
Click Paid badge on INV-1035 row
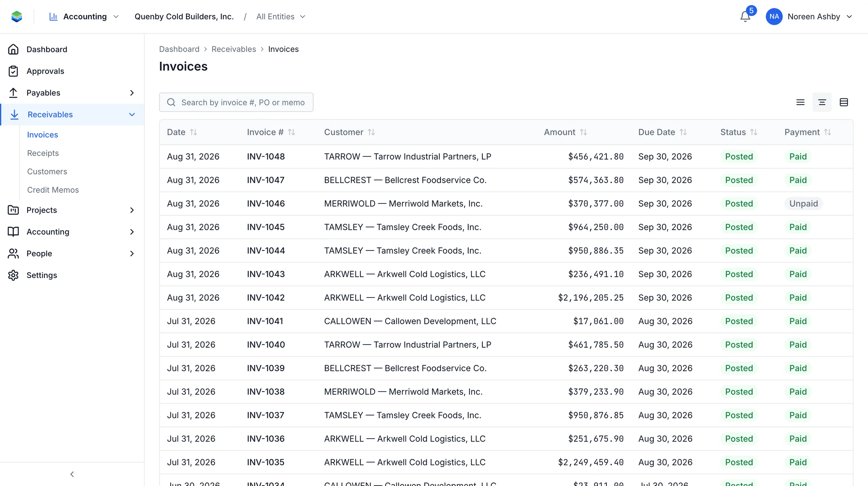click(798, 462)
